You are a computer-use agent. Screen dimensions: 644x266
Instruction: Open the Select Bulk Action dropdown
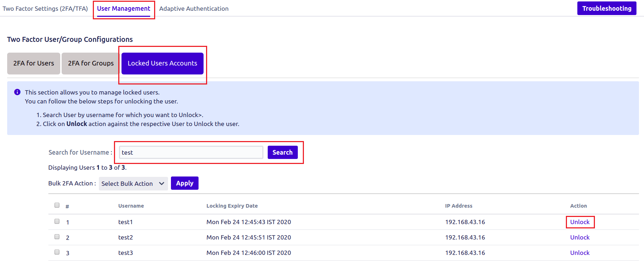pos(133,184)
